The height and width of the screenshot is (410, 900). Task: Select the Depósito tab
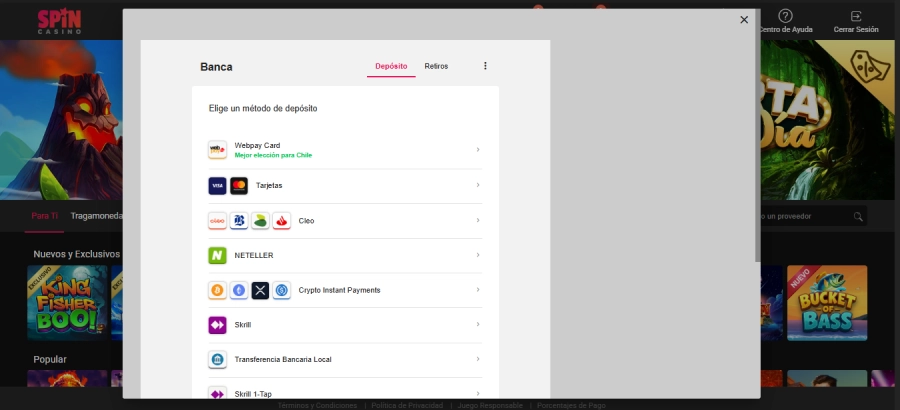pyautogui.click(x=391, y=66)
